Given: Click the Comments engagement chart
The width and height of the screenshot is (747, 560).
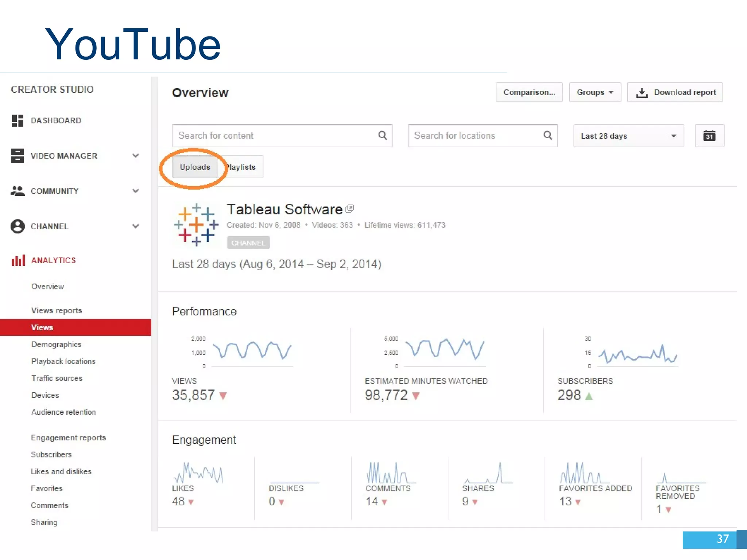Looking at the screenshot, I should (x=390, y=472).
